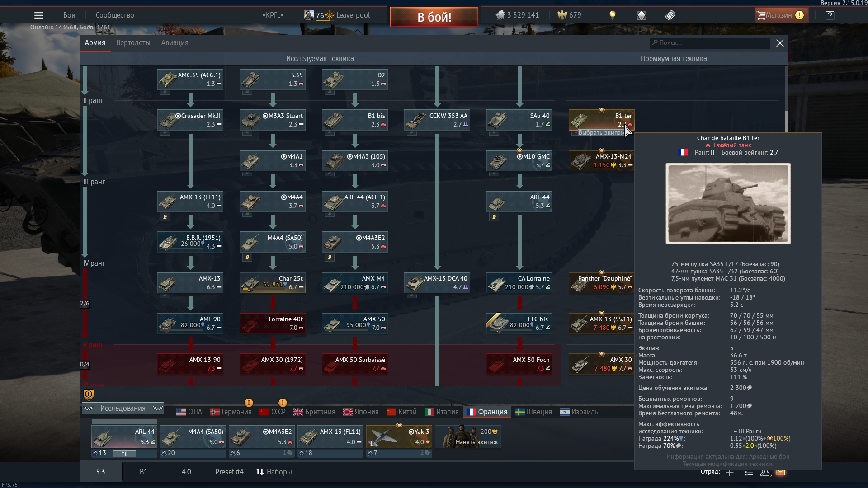Select the SAu 40 tank destroyer
The height and width of the screenshot is (488, 868).
519,120
